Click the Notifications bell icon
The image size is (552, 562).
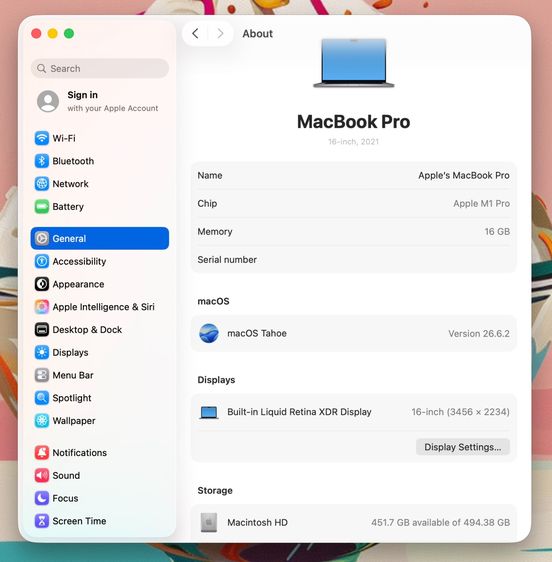42,453
